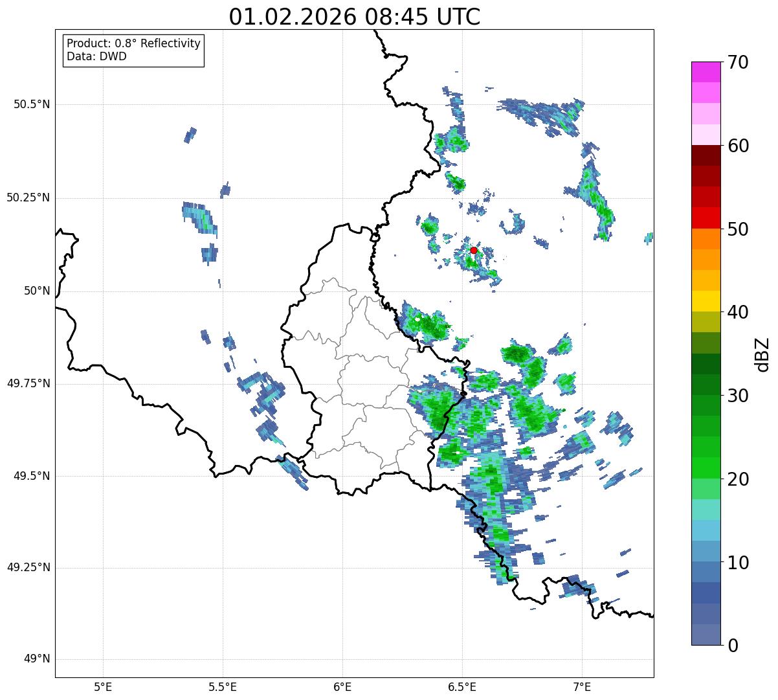Viewport: 778px width, 700px height.
Task: Click the '5°E' longitude label
Action: coord(103,686)
